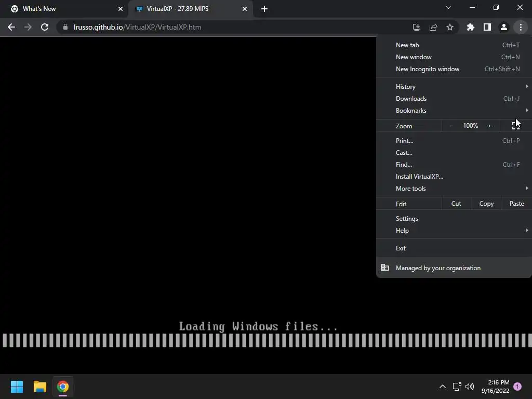Open the Windows Start button
Screen dimensions: 532x399
17,387
